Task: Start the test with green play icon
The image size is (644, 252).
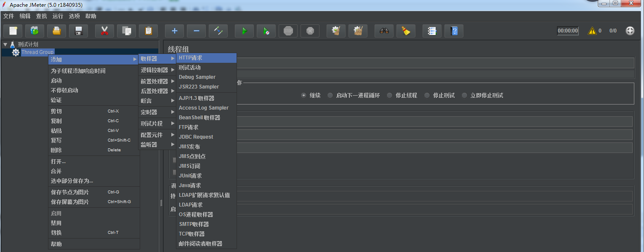Action: [244, 31]
